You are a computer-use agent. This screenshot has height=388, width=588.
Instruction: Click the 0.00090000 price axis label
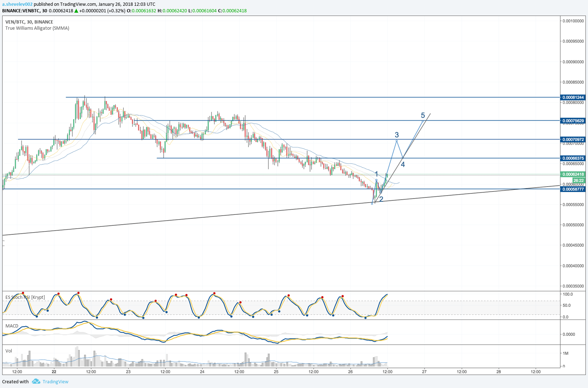coord(573,62)
